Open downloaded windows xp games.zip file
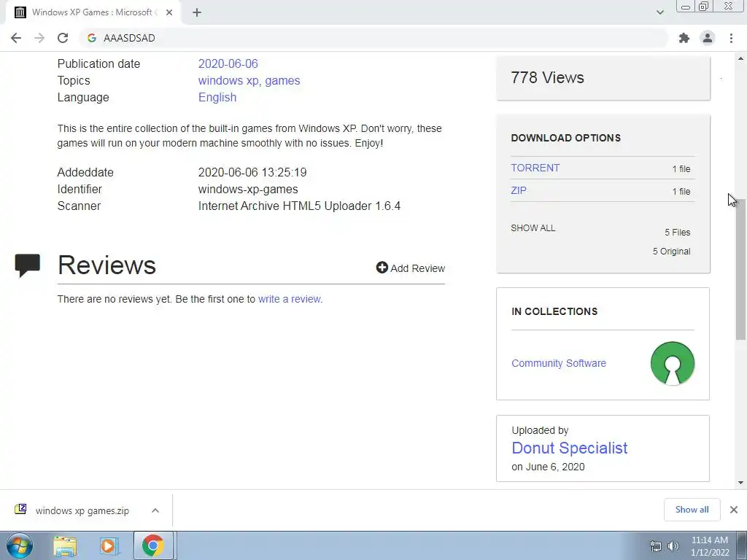 (82, 511)
